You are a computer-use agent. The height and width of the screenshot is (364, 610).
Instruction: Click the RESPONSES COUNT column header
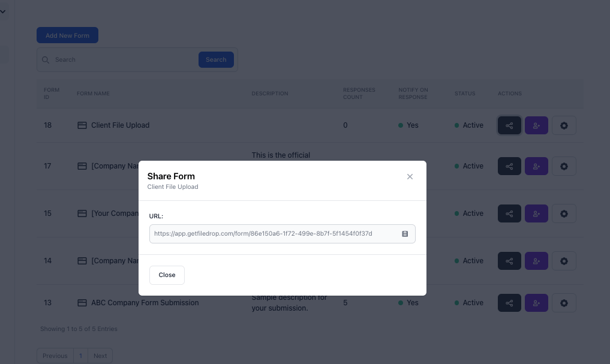(359, 94)
